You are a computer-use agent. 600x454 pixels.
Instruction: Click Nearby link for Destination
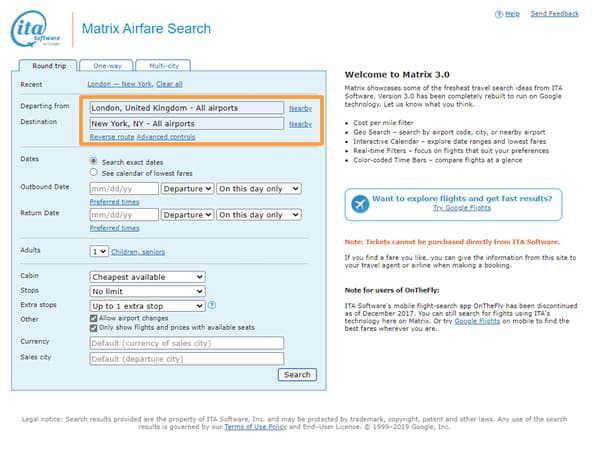(300, 124)
